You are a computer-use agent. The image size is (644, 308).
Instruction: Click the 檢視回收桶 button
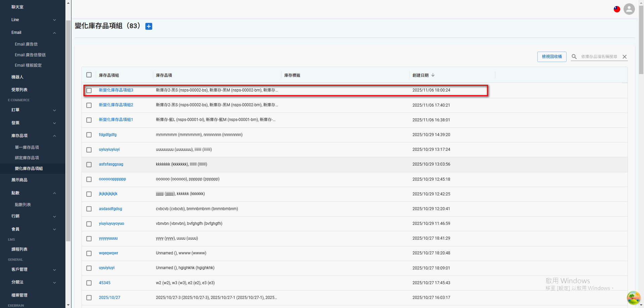552,57
